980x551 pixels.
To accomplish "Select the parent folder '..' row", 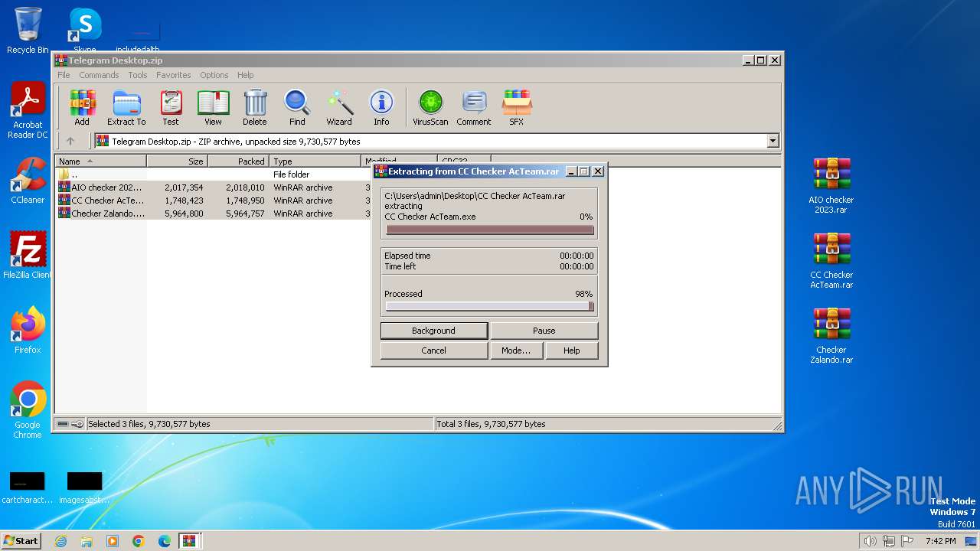I will click(214, 174).
